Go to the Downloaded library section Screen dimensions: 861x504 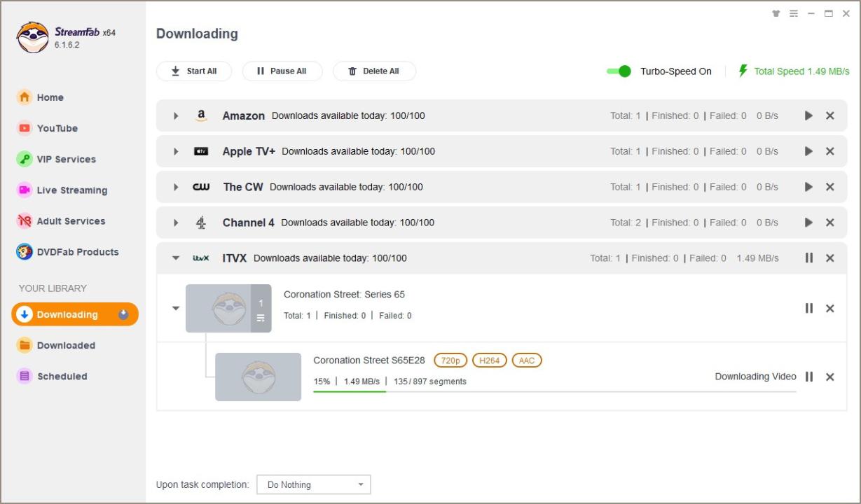(x=66, y=345)
